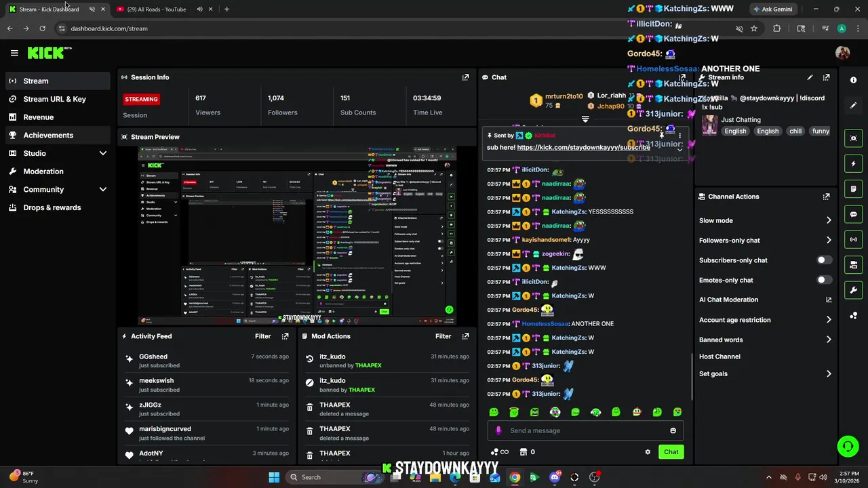Open Drops & rewards page

click(x=58, y=207)
